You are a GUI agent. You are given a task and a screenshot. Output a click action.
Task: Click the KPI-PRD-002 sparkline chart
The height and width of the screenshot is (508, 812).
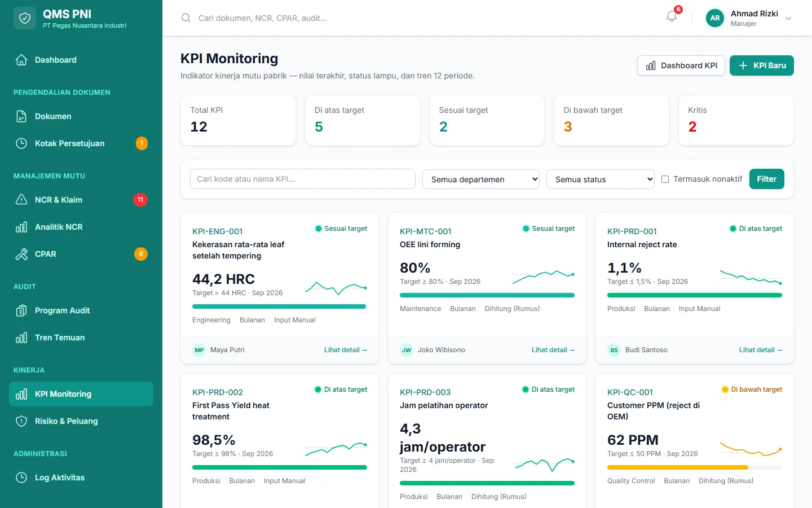336,449
